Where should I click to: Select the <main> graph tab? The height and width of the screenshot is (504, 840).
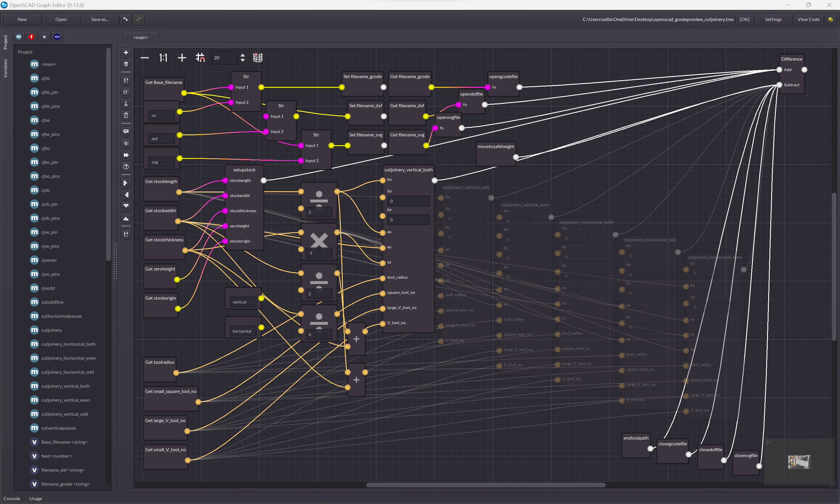click(x=140, y=37)
